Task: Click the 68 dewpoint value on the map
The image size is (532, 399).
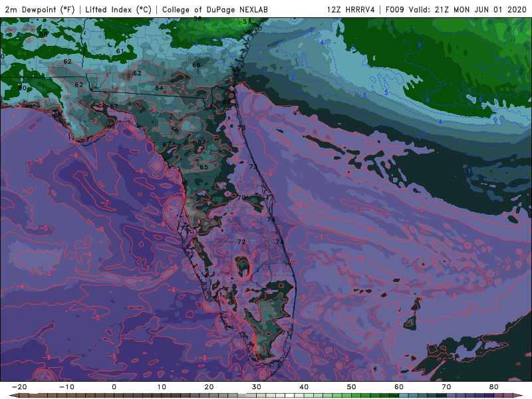Action: coord(227,102)
